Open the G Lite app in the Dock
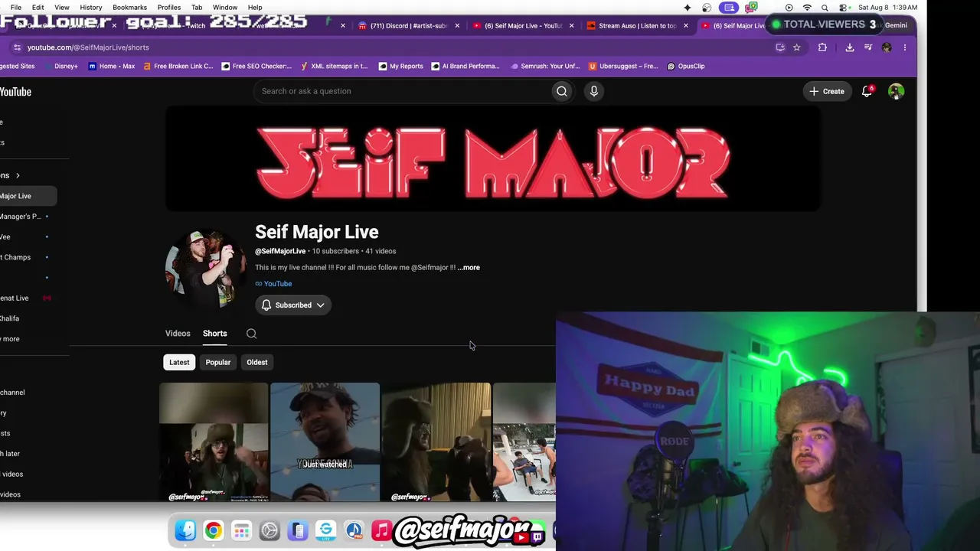Screen dimensions: 980x551 [x=326, y=530]
